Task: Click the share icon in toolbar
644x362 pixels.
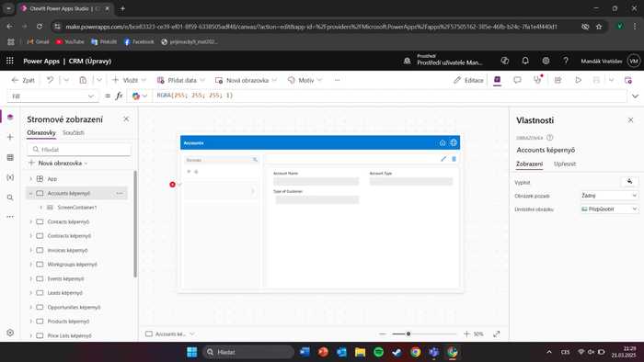Action: (x=558, y=80)
